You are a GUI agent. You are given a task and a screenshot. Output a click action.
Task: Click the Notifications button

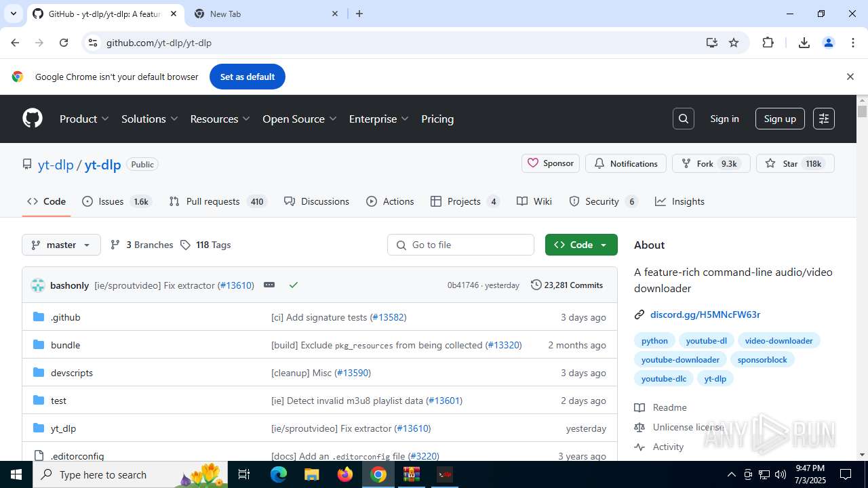coord(626,163)
